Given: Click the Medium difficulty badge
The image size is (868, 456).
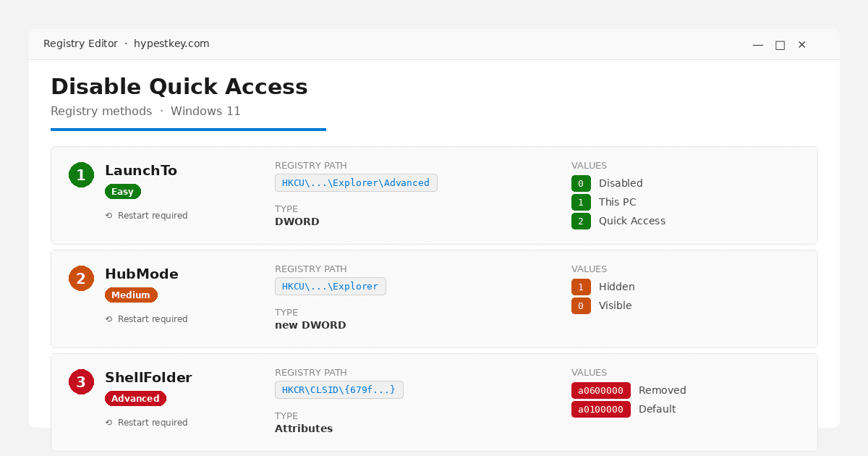Looking at the screenshot, I should (131, 295).
